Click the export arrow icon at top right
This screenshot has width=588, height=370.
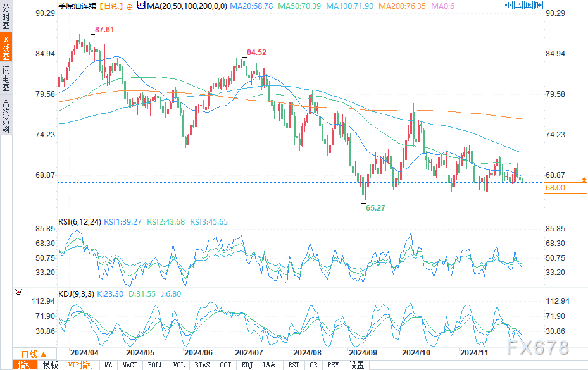point(539,5)
